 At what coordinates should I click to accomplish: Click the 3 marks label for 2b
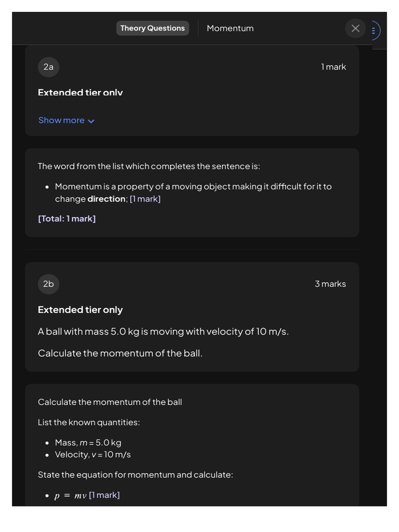coord(330,284)
